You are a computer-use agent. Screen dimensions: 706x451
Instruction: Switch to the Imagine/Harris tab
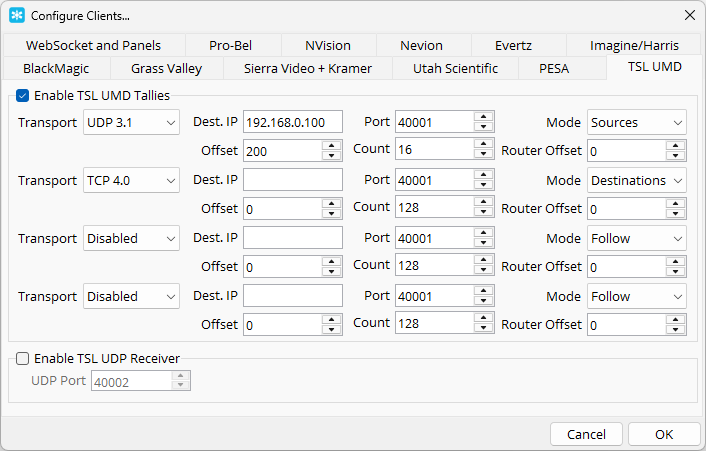[634, 45]
